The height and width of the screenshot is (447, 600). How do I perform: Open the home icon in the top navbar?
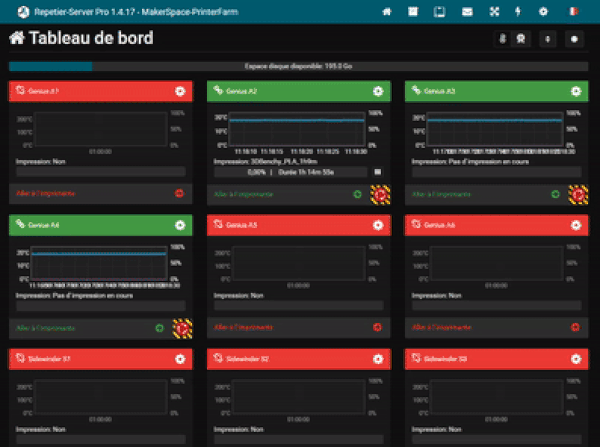386,11
